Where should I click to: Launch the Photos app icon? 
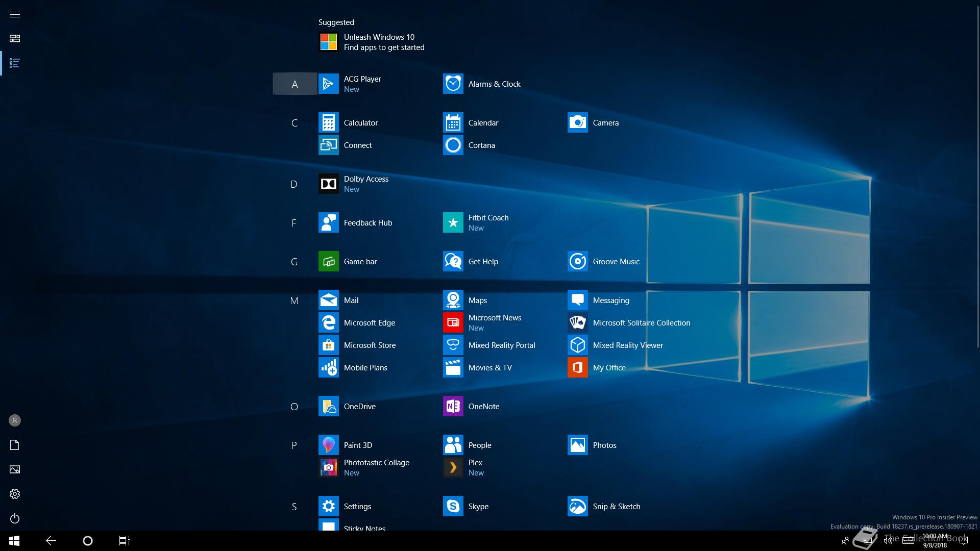(x=577, y=445)
